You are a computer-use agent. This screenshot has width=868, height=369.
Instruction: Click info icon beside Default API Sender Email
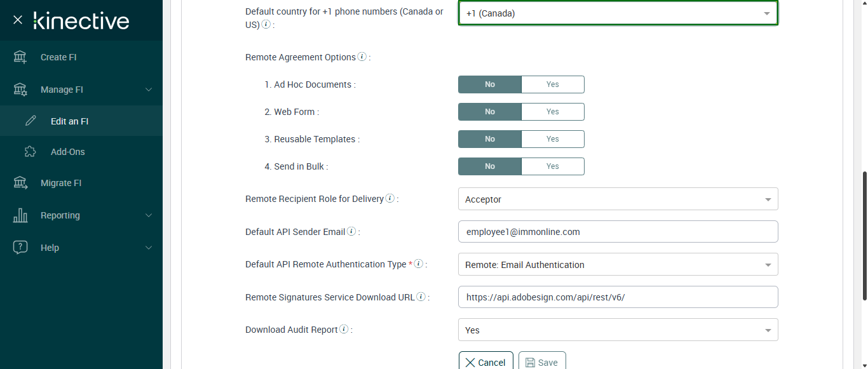pos(351,231)
